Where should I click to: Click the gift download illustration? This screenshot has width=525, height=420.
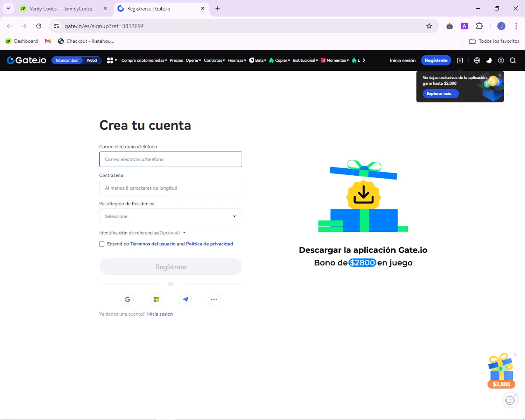point(363,196)
